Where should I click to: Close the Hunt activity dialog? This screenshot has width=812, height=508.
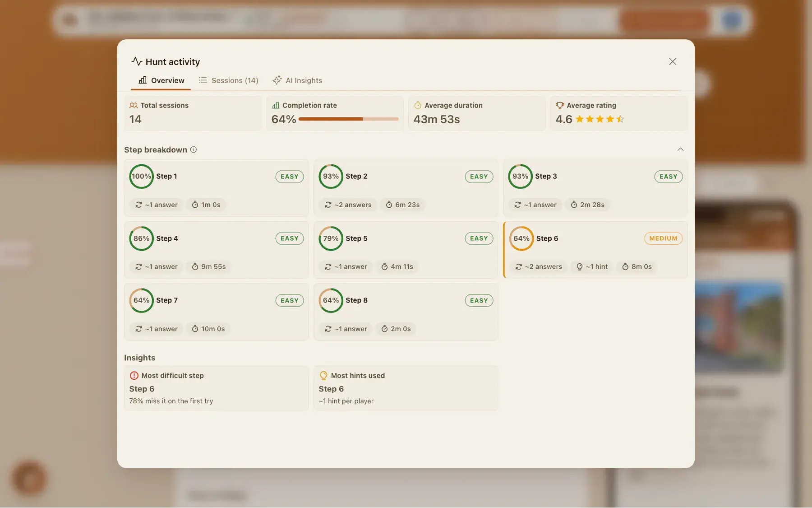point(672,61)
